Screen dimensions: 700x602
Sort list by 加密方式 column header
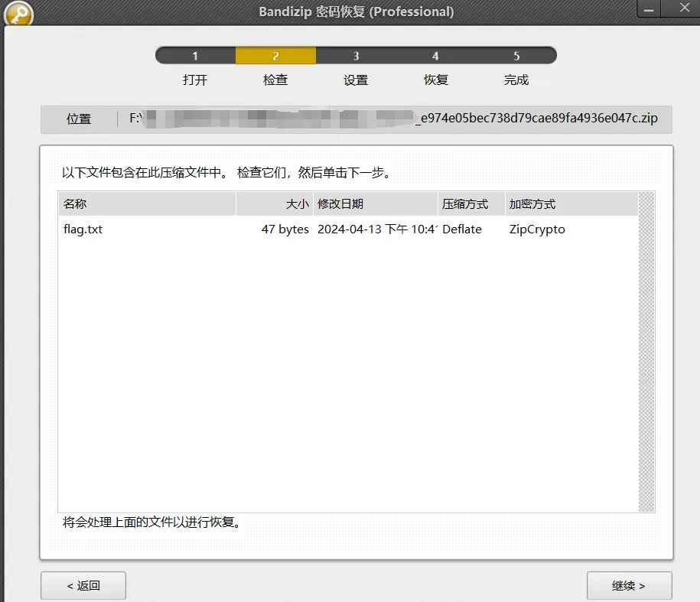click(x=571, y=204)
